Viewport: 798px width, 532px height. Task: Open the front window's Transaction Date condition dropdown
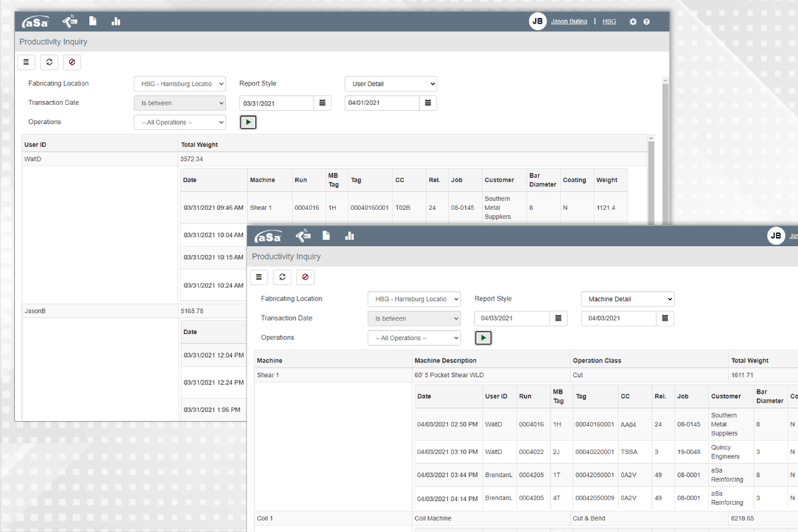[414, 319]
